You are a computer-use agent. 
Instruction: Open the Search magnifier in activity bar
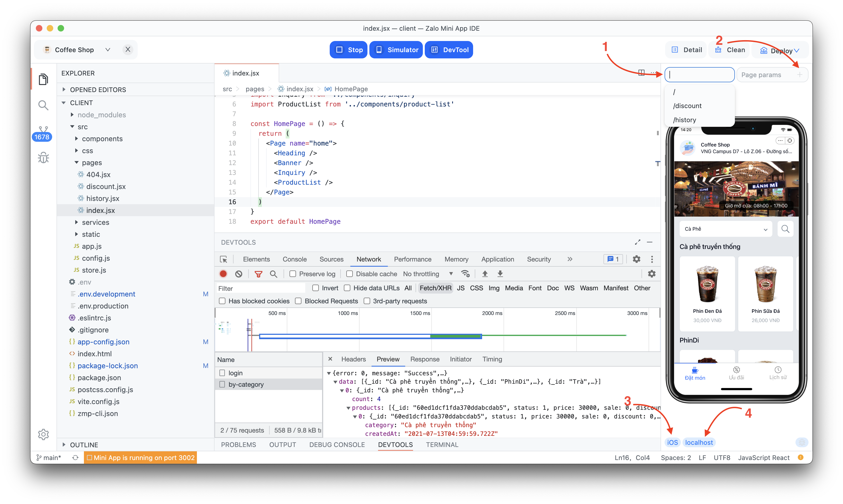tap(43, 105)
